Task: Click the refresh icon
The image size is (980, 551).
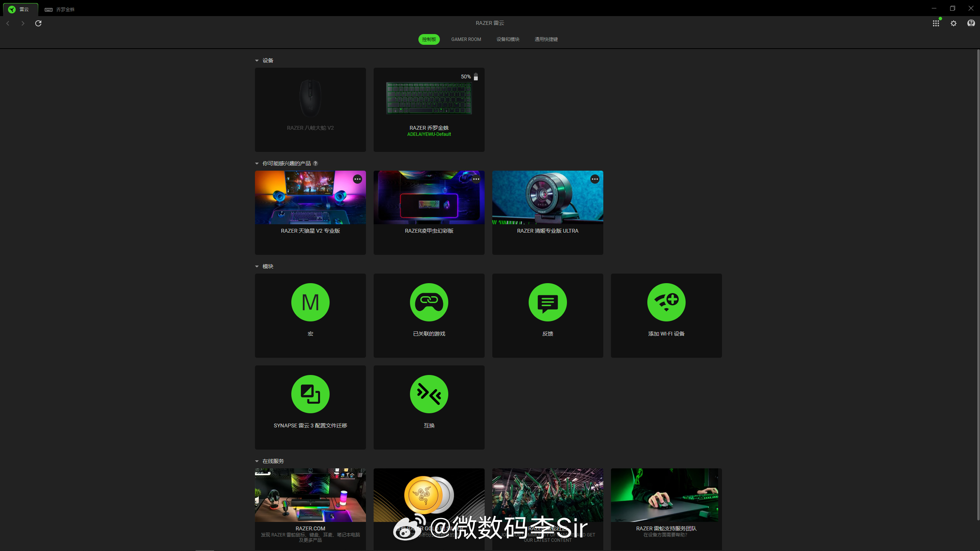Action: (x=38, y=23)
